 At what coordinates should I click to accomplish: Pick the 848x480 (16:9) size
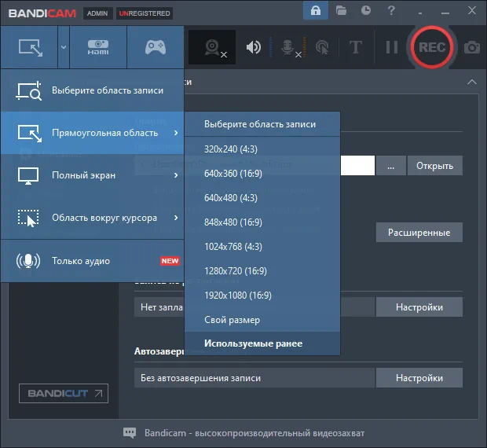262,222
